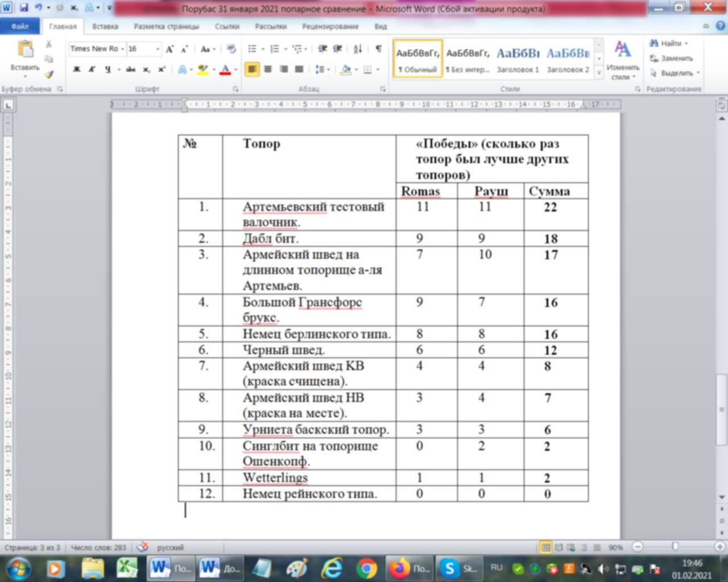This screenshot has height=582, width=728.
Task: Open the Вставка (Insert) ribbon tab
Action: [105, 26]
